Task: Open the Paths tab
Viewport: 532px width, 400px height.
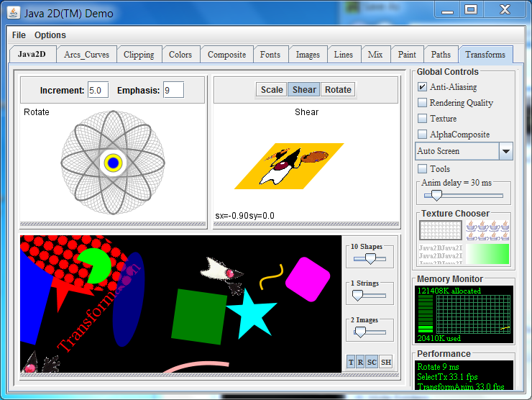Action: point(441,55)
